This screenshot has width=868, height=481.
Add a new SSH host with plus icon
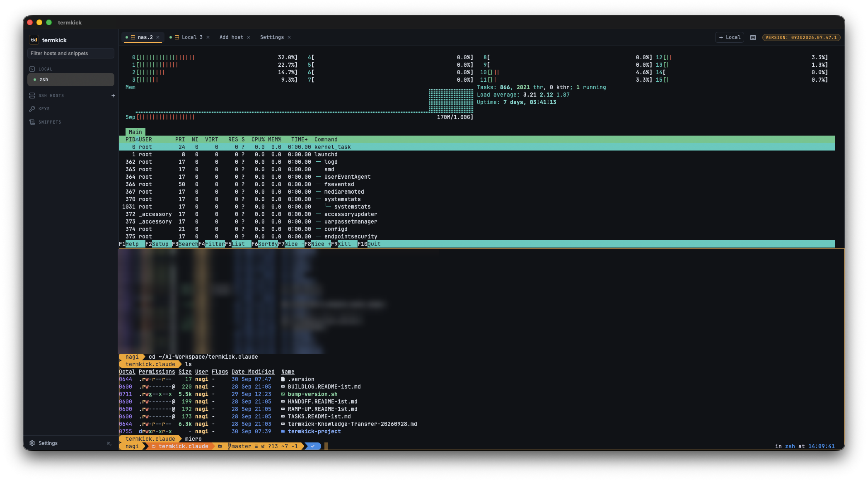point(113,95)
